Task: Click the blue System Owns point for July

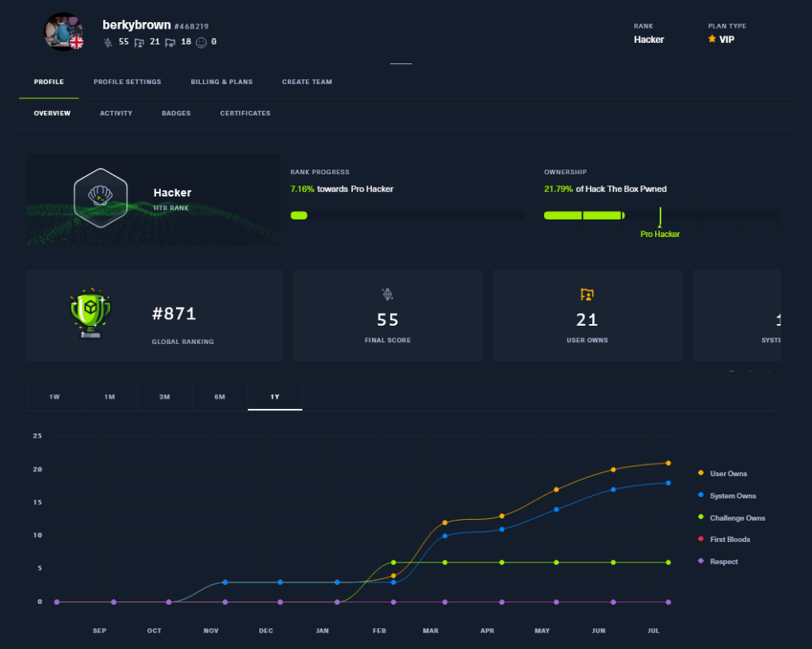Action: [x=668, y=483]
